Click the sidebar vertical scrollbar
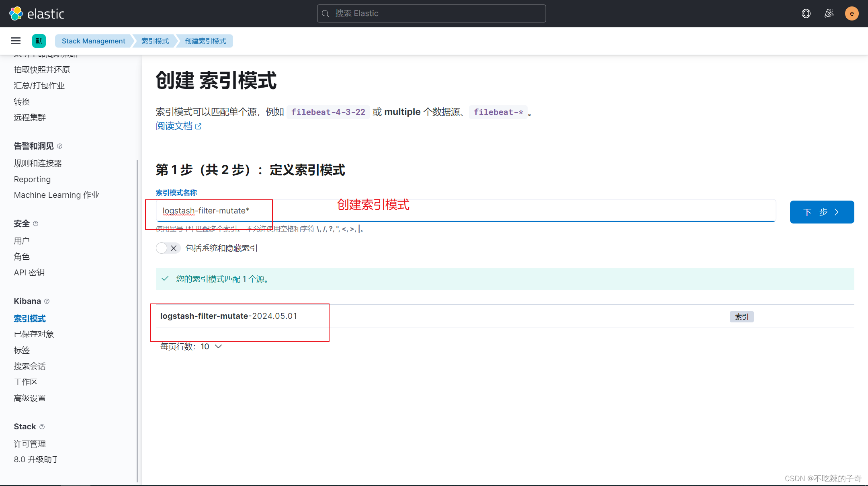868x486 pixels. coord(138,322)
